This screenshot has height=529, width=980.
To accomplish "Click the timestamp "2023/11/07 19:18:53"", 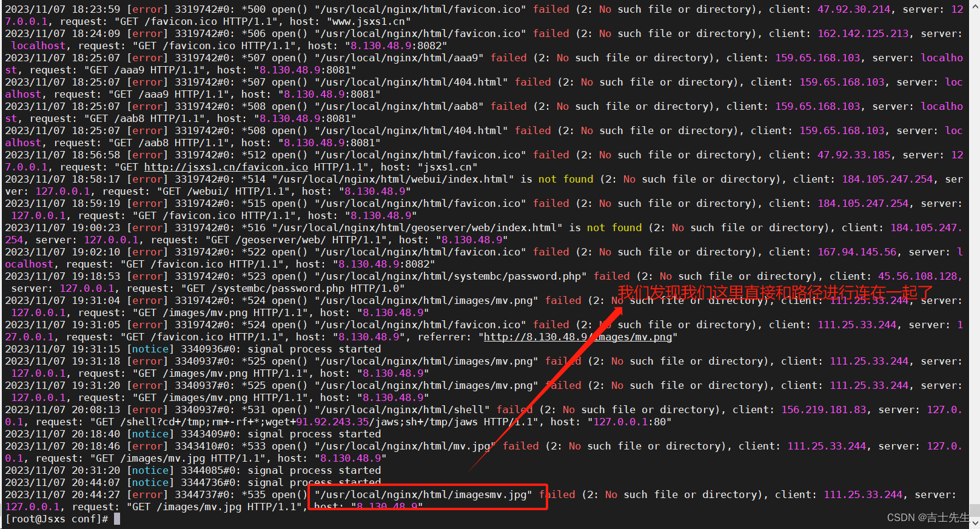I will click(62, 276).
